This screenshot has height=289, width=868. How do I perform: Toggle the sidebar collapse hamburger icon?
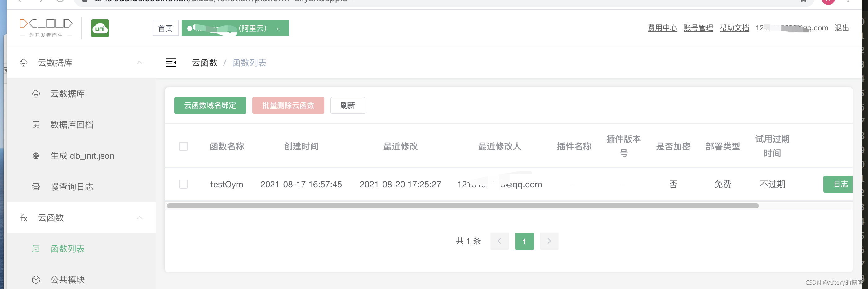coord(171,63)
